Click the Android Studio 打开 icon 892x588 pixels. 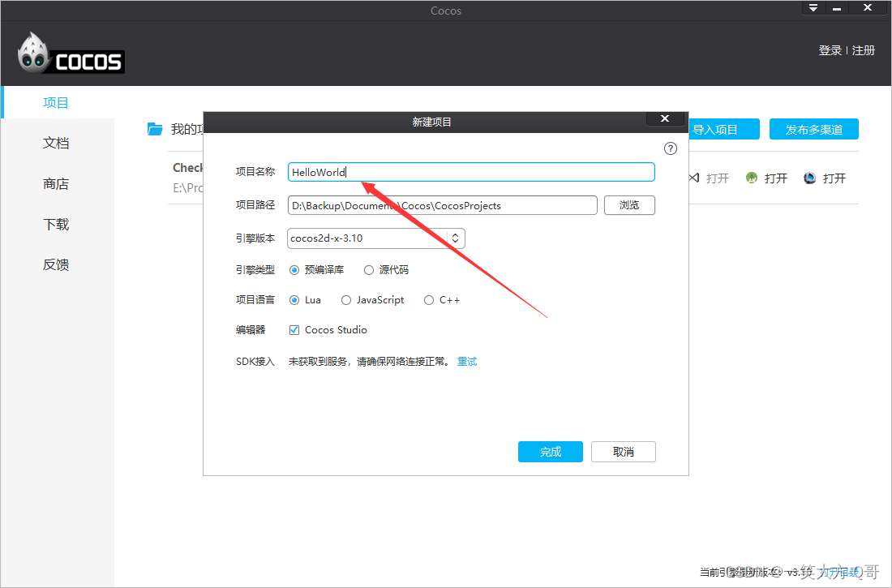pos(750,178)
